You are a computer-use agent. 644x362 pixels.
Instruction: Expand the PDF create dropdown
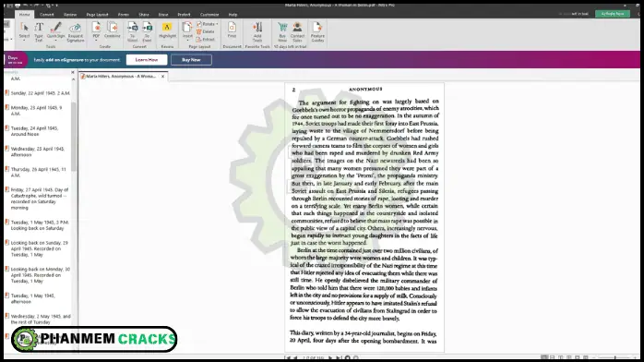click(x=96, y=41)
